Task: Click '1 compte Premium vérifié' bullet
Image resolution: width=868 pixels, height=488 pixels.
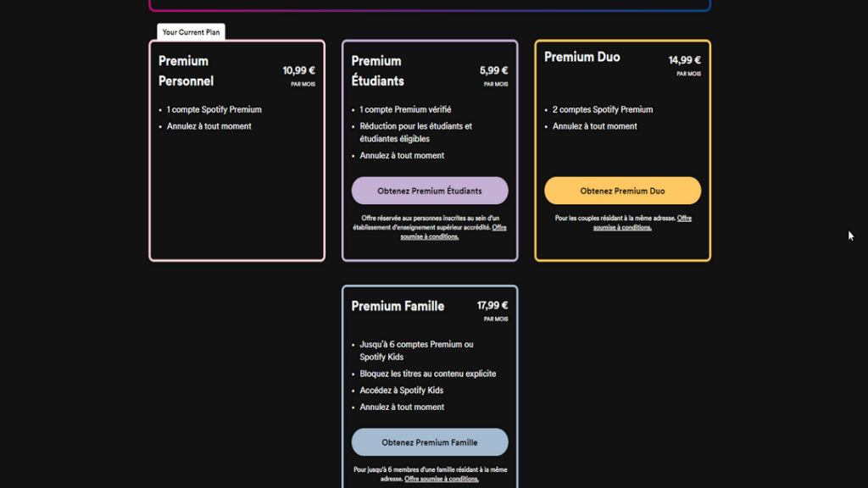Action: coord(405,109)
